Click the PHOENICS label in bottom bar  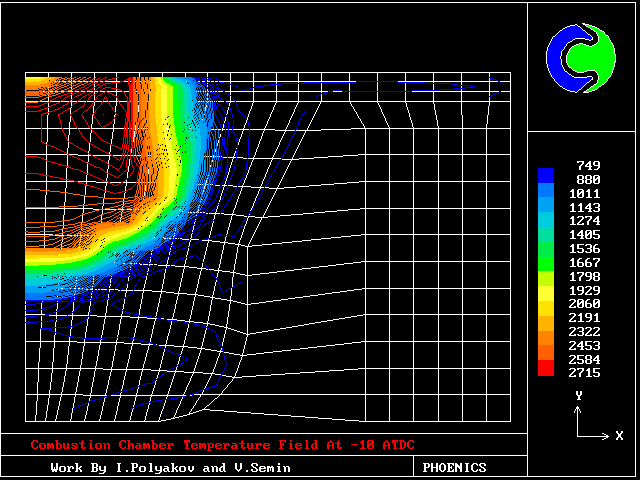(454, 467)
